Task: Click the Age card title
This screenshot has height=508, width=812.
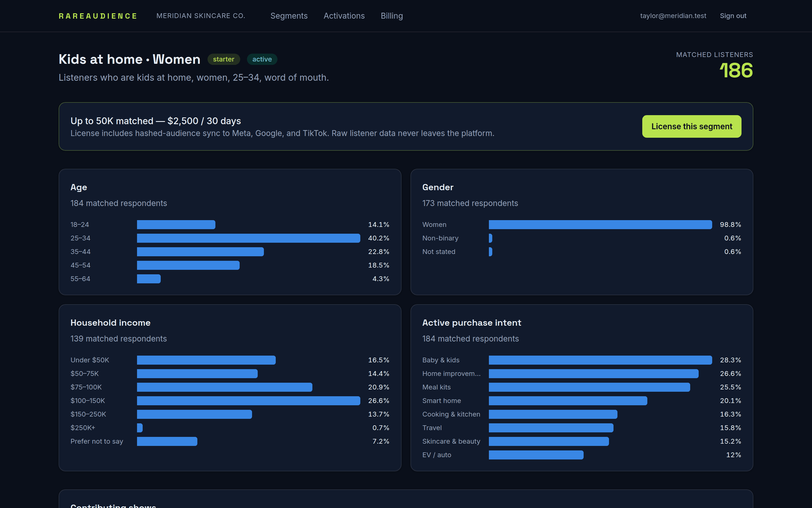Action: tap(79, 187)
